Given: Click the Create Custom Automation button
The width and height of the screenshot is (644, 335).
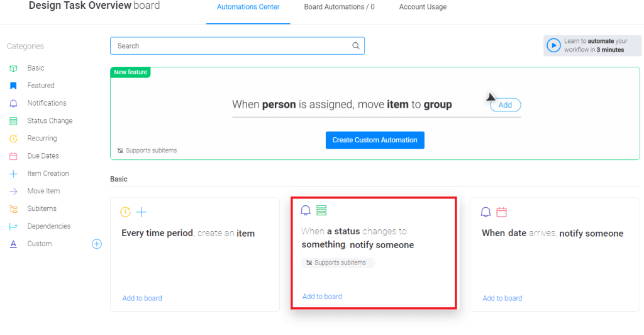Looking at the screenshot, I should pyautogui.click(x=375, y=140).
